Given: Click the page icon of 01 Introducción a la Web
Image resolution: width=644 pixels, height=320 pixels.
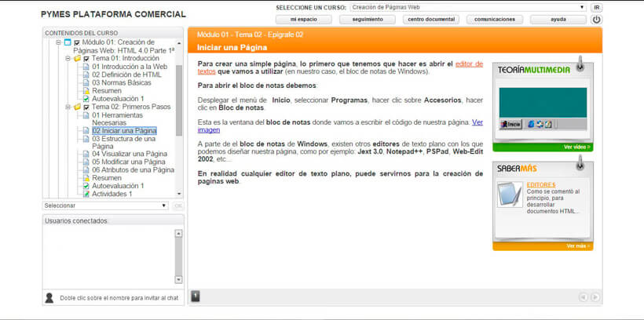Looking at the screenshot, I should point(86,67).
